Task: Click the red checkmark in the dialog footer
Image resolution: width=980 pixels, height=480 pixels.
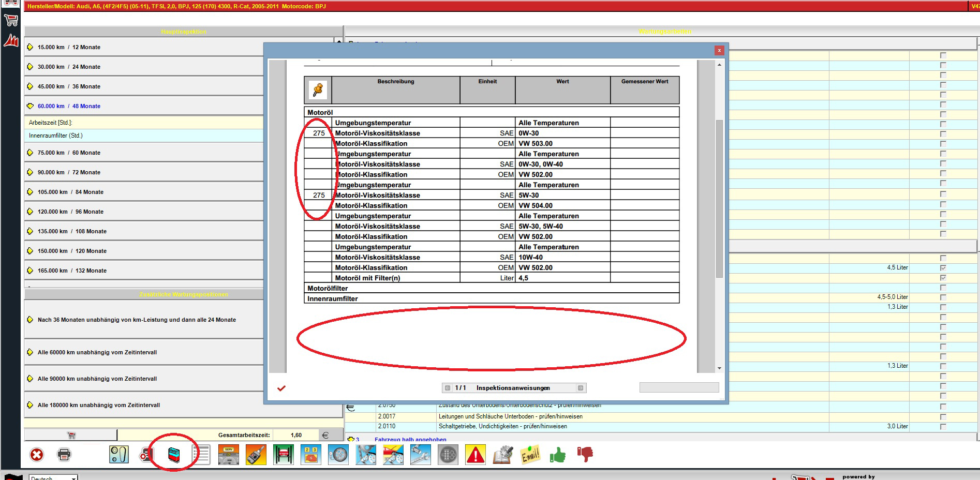Action: (x=281, y=388)
